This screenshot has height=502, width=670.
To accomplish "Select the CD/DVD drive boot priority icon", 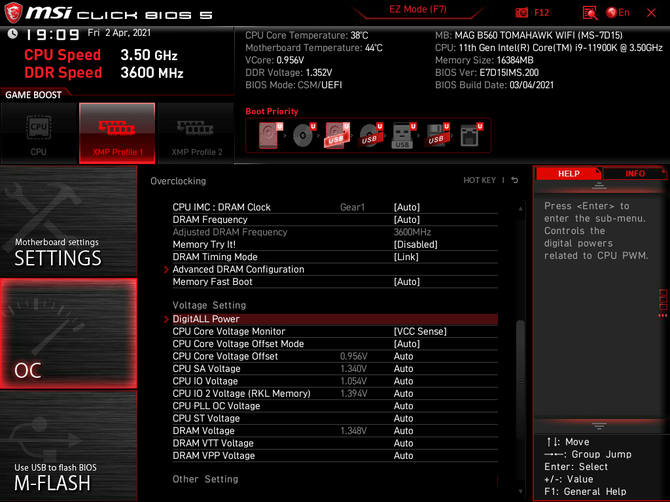I will [x=304, y=135].
